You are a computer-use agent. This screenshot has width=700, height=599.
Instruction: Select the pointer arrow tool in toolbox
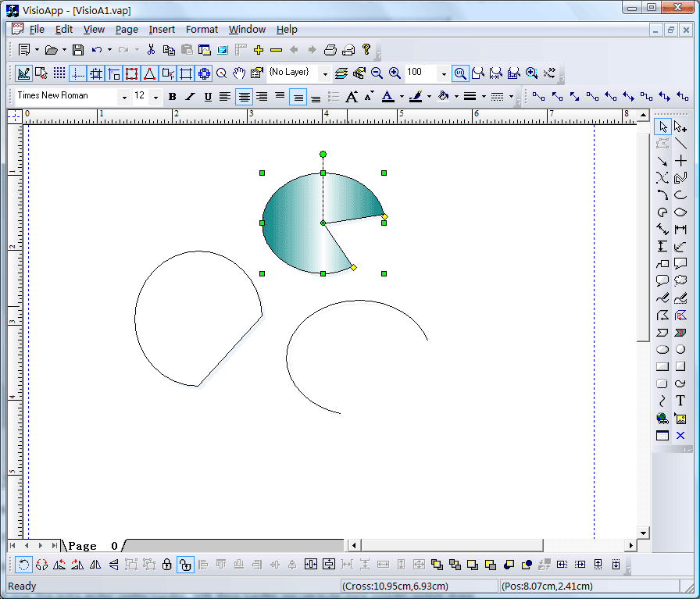pos(663,127)
